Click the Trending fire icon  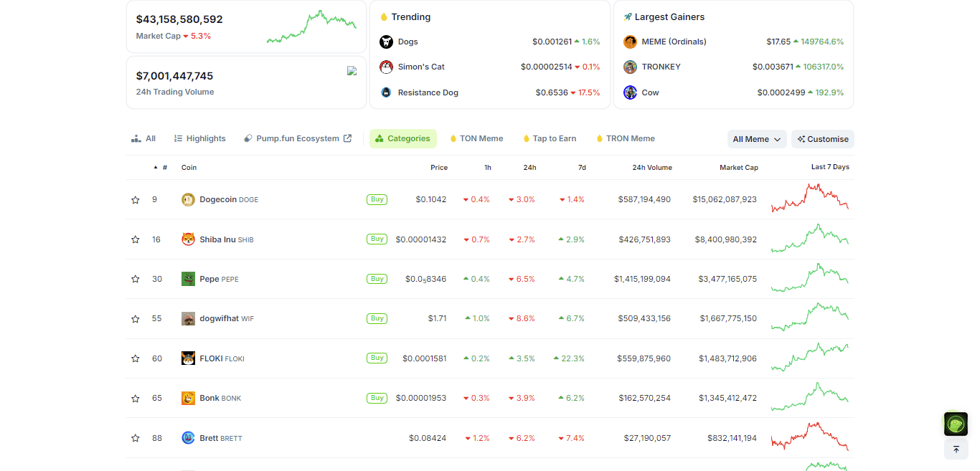[384, 16]
